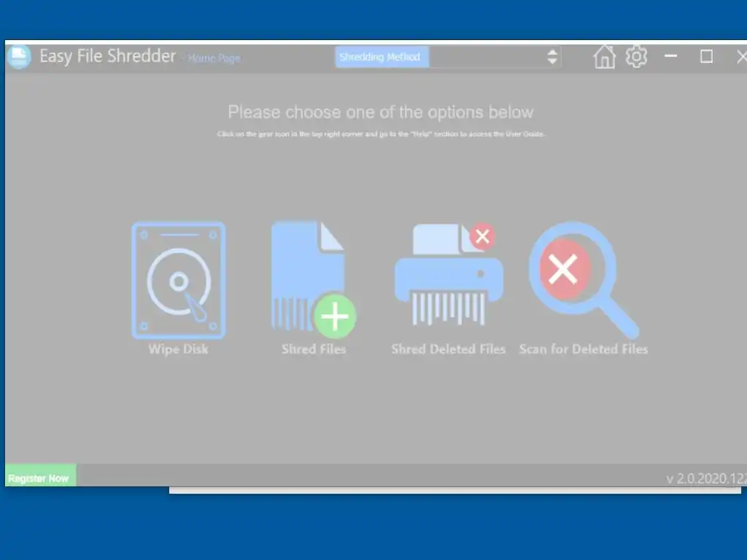Click 'Please choose one of the options below' heading

click(x=380, y=112)
